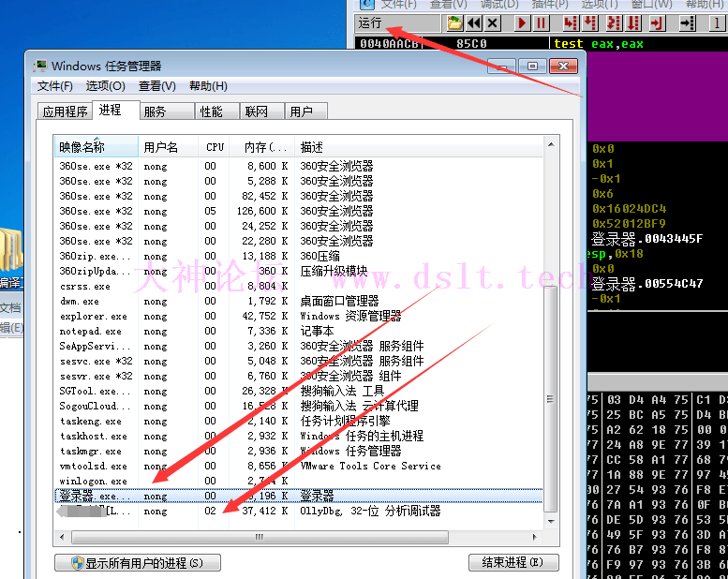Sort by 用户名 column header
The image size is (728, 579).
tap(168, 147)
